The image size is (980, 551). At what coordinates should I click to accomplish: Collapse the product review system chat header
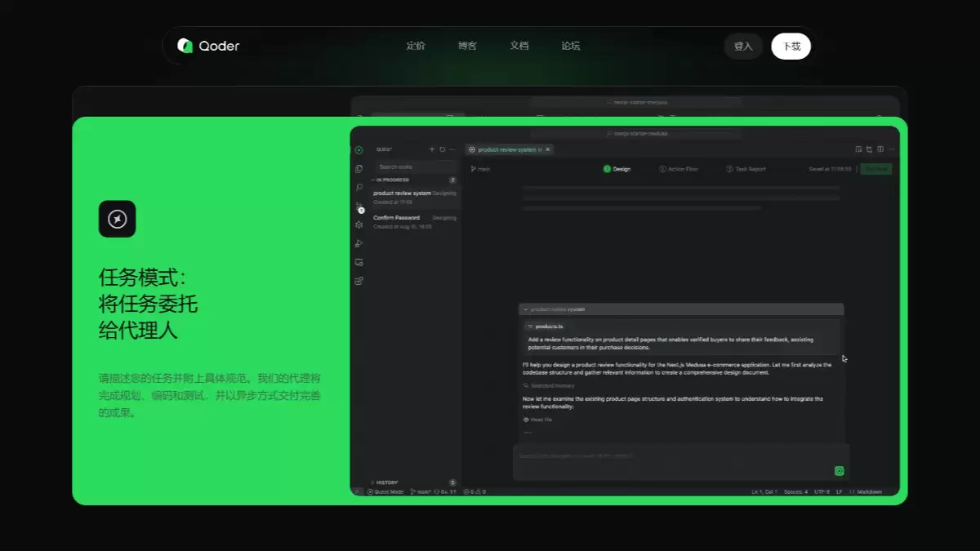tap(526, 309)
